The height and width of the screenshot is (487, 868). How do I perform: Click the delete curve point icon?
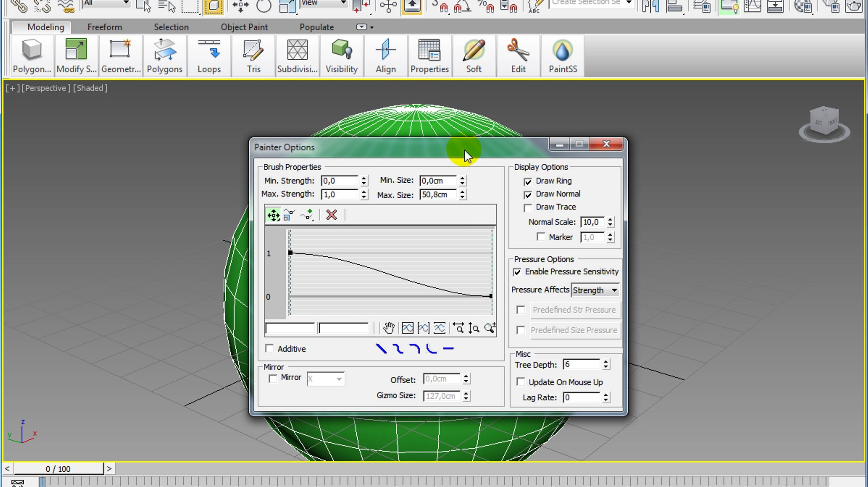(x=331, y=214)
